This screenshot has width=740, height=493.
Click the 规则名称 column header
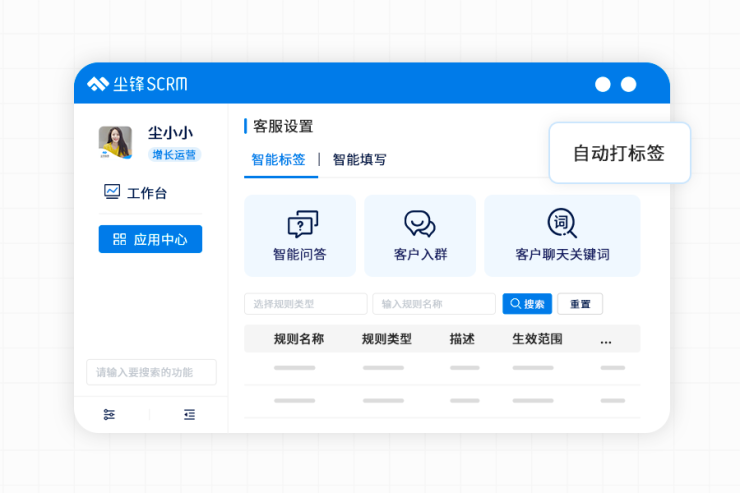click(298, 339)
